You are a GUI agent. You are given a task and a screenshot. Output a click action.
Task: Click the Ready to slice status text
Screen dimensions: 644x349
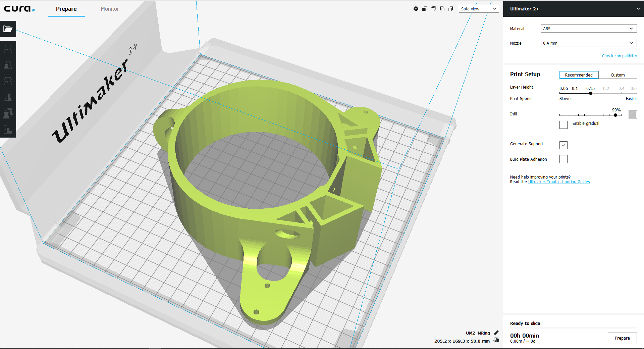(x=525, y=323)
